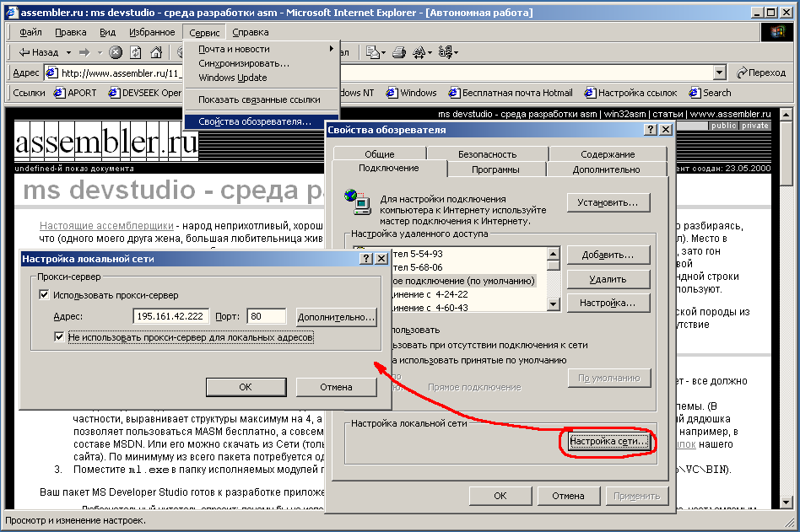Click OK in Свойства обозревателя dialog

click(500, 496)
